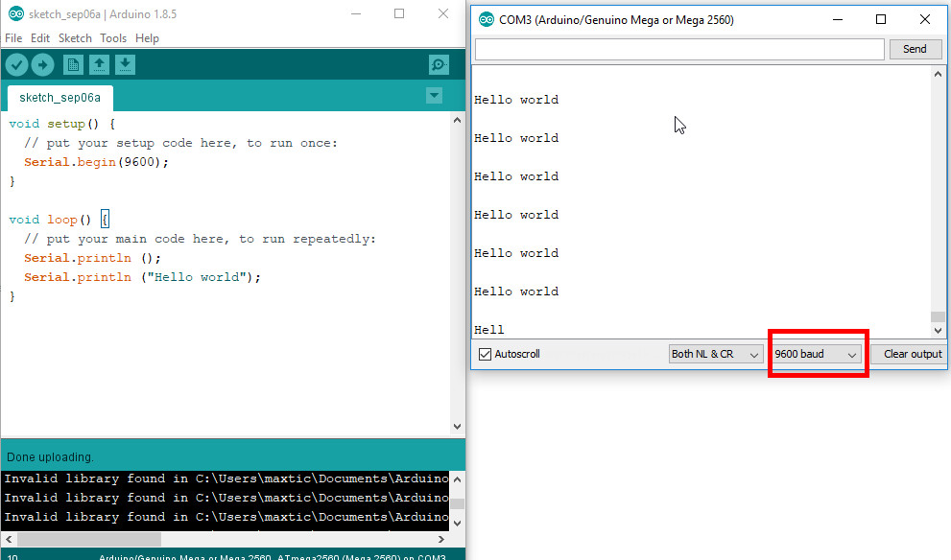Screen dimensions: 951x560
Task: Maximize the COM3 serial monitor window
Action: click(x=881, y=19)
